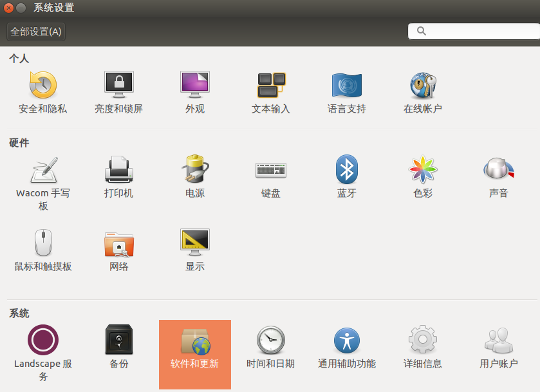This screenshot has width=540, height=392.
Task: Open 鼠标和触摸板 settings
Action: pos(42,250)
